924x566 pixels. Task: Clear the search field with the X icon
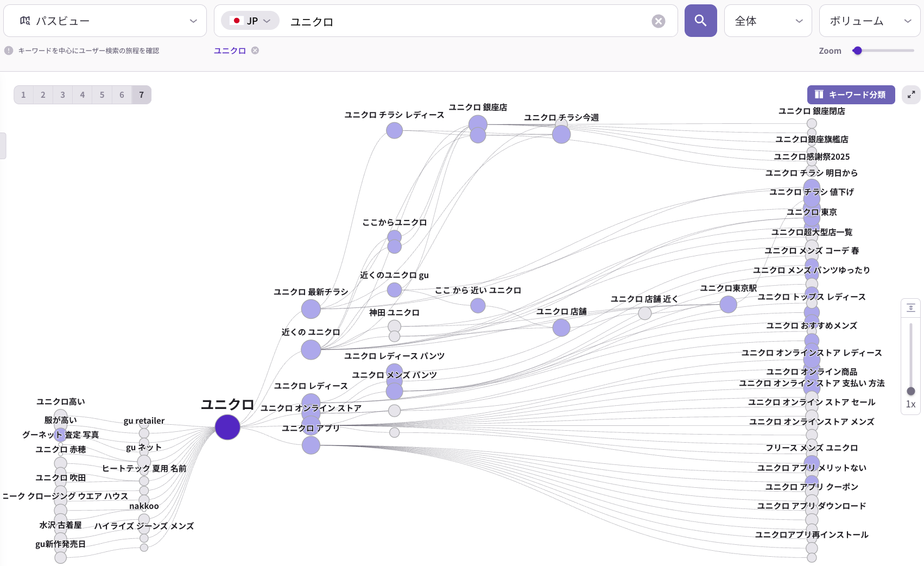(x=658, y=21)
